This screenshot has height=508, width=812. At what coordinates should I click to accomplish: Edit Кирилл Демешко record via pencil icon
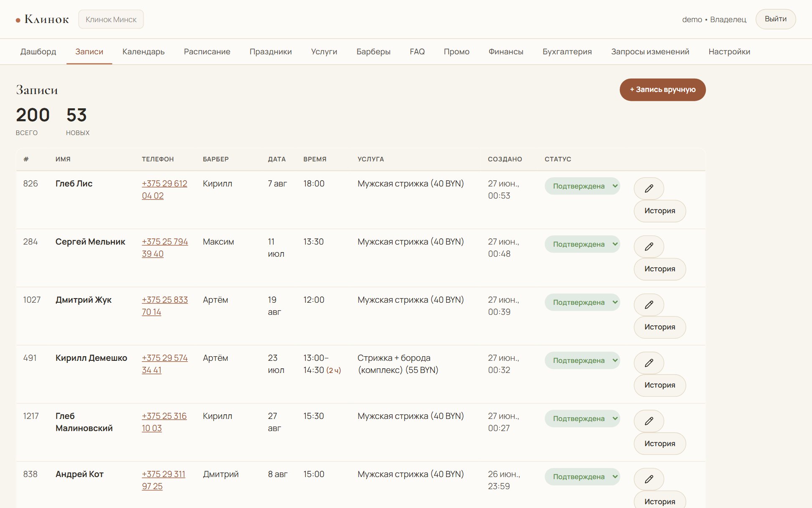649,363
